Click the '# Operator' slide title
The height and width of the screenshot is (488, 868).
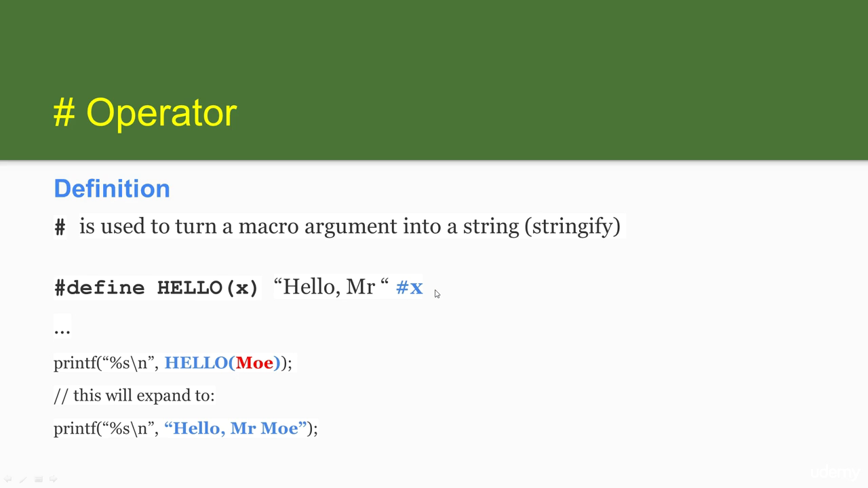click(x=145, y=113)
